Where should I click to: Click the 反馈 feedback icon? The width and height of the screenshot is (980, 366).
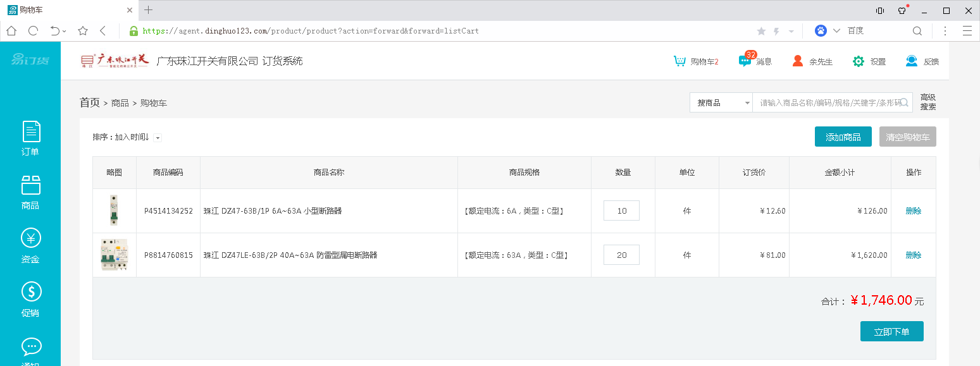pyautogui.click(x=912, y=61)
